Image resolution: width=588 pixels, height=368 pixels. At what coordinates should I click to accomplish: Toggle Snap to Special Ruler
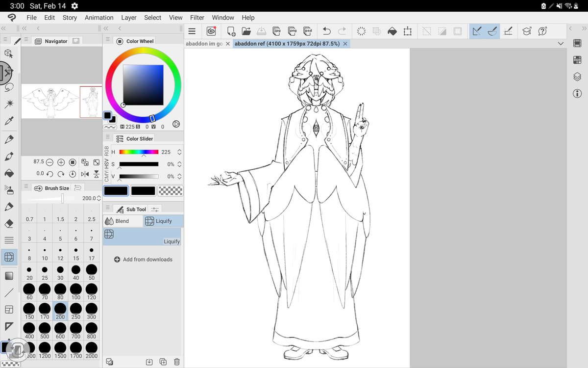pos(492,31)
